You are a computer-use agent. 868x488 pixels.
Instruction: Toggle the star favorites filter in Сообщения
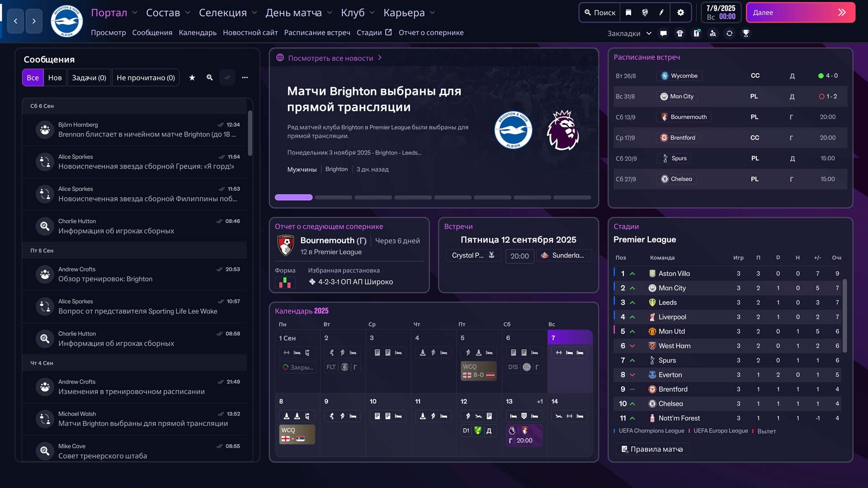192,77
